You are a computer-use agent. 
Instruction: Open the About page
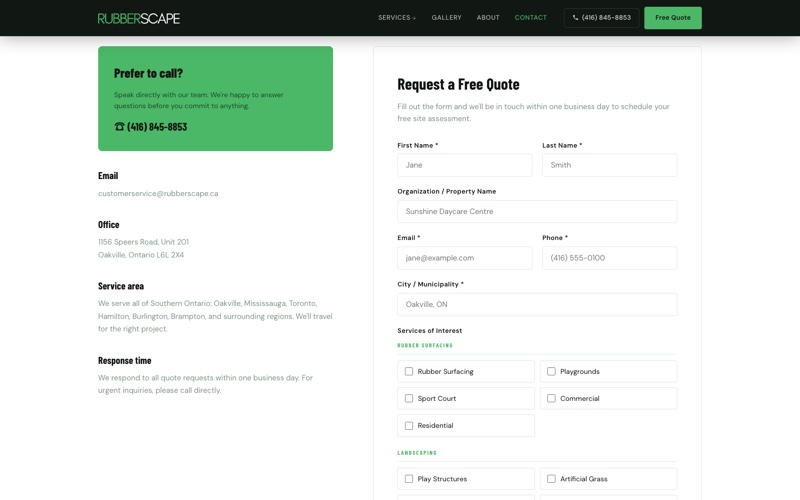(x=488, y=18)
